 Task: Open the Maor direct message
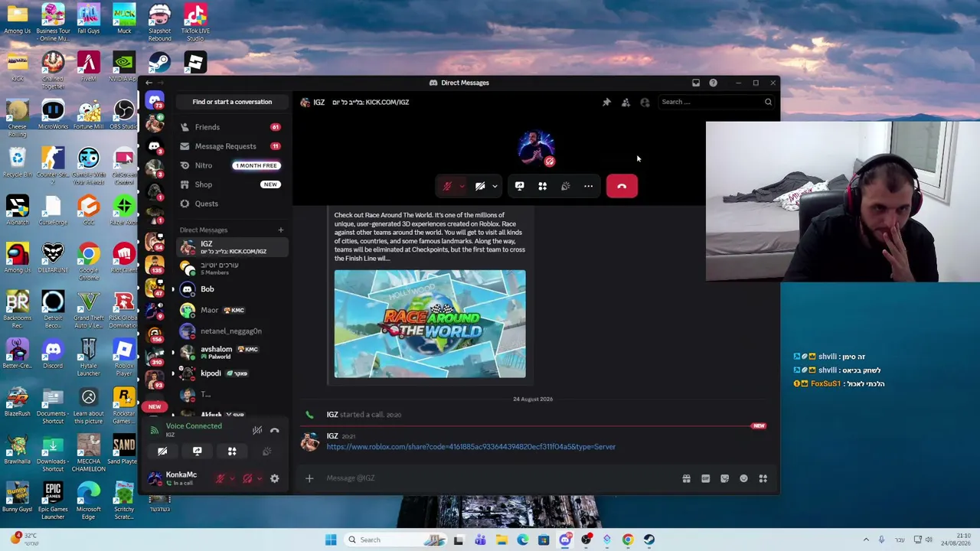232,310
